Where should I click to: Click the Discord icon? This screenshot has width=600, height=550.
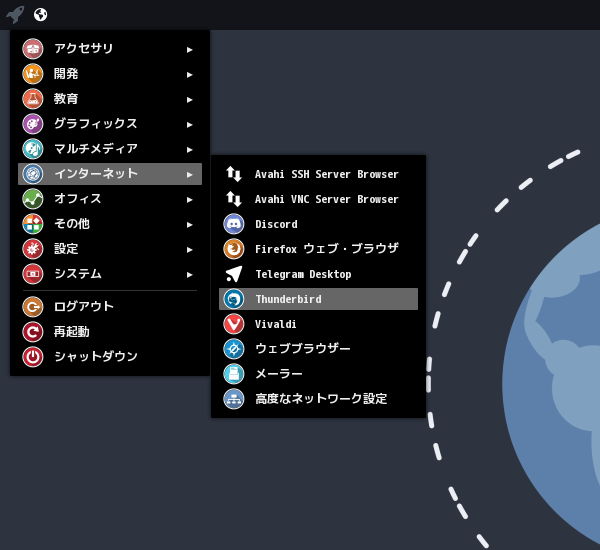(x=234, y=224)
